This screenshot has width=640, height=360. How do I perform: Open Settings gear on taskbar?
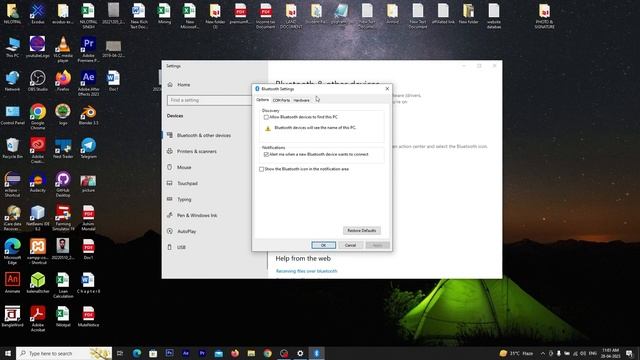click(x=300, y=353)
